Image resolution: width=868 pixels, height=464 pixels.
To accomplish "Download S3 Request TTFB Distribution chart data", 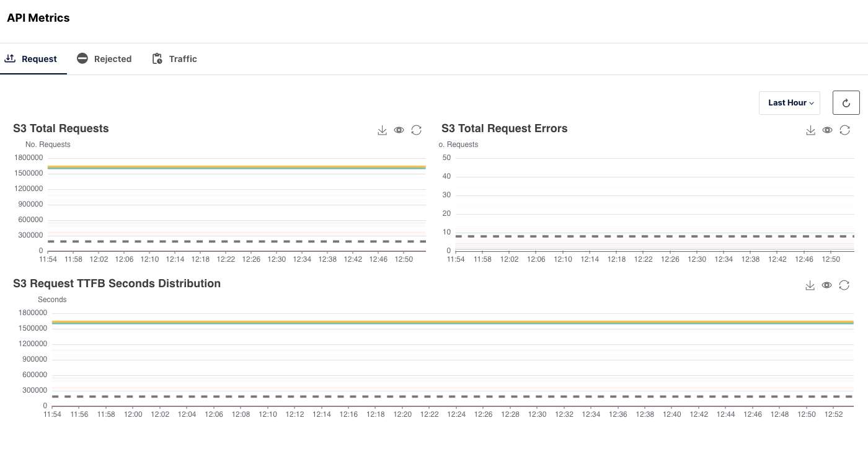I will 810,285.
